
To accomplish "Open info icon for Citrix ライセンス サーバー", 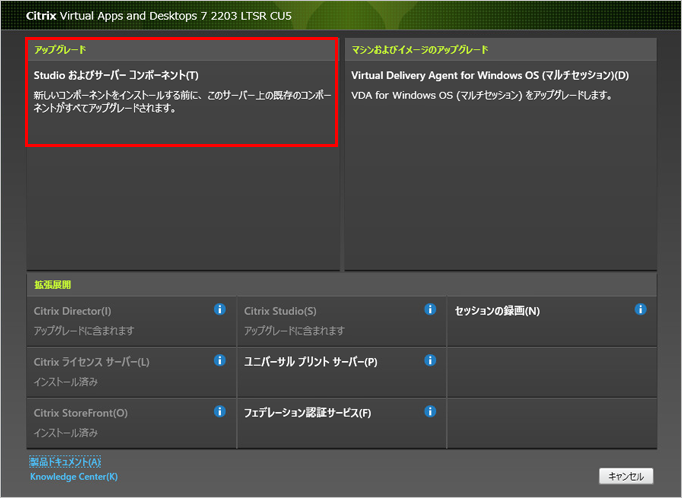I will tap(220, 360).
